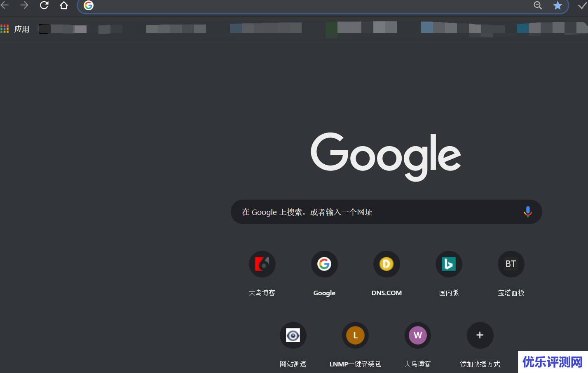Reload the current page

(44, 5)
